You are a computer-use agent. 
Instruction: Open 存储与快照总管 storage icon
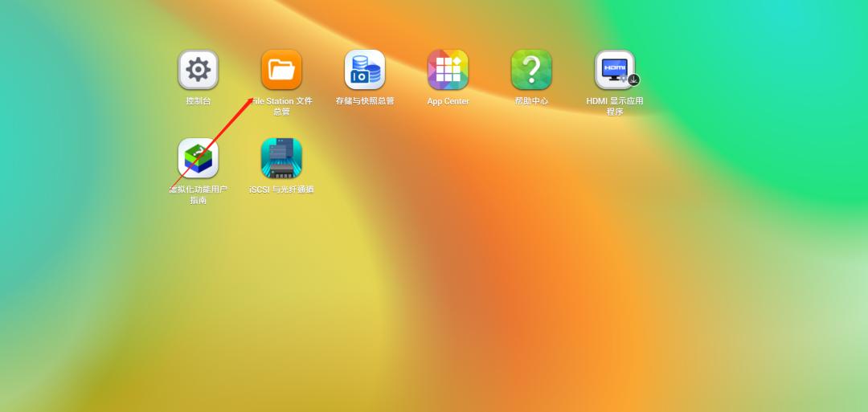coord(365,70)
